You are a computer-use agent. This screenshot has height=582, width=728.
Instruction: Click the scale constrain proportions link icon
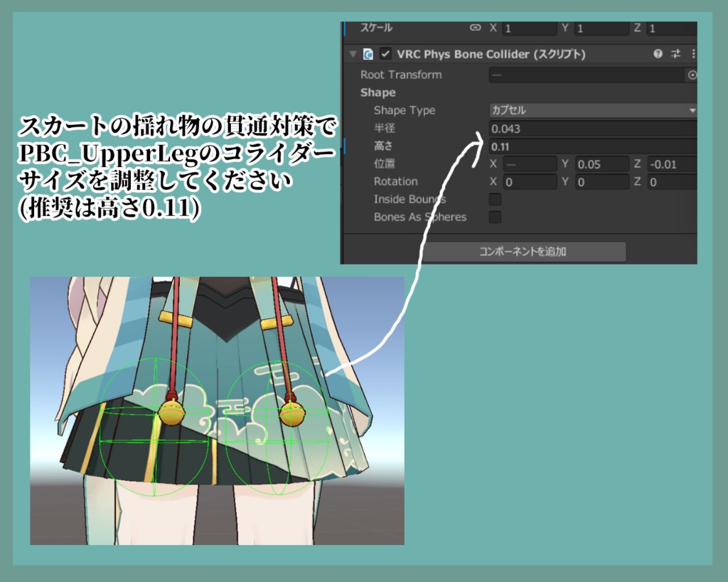[475, 28]
